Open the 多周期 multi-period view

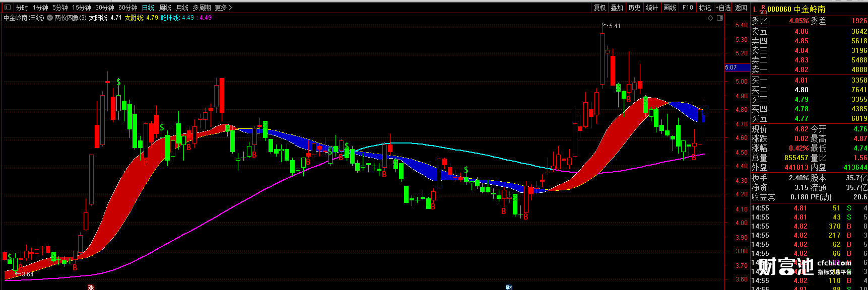[x=202, y=8]
